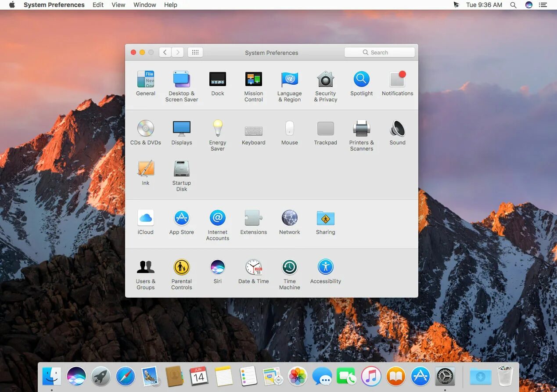Open Siri preferences in the window
557x392 pixels.
pyautogui.click(x=218, y=271)
